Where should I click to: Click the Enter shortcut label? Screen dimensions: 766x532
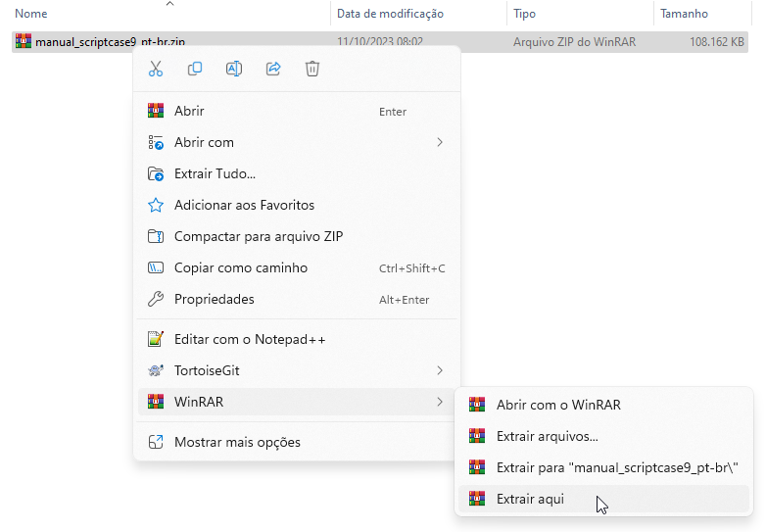[393, 112]
